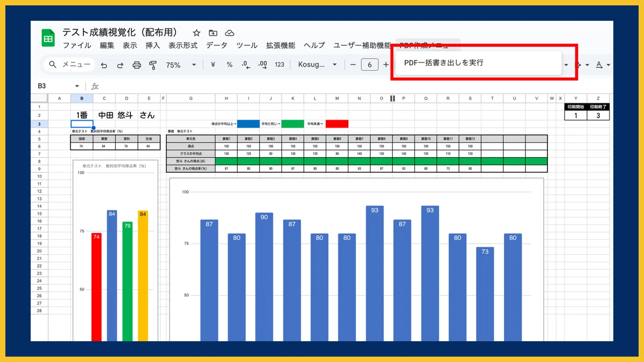Click the fx formula bar icon
The height and width of the screenshot is (362, 644).
(x=95, y=86)
